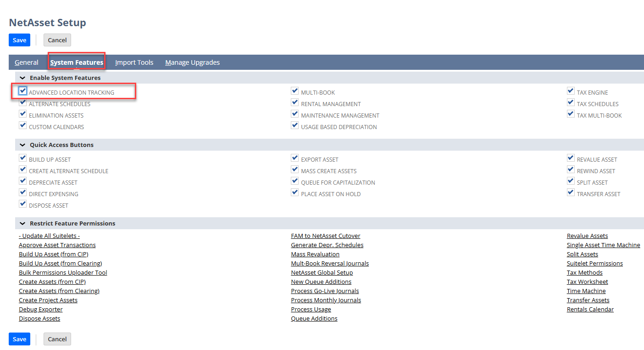Collapse Quick Access Buttons section

[x=22, y=145]
